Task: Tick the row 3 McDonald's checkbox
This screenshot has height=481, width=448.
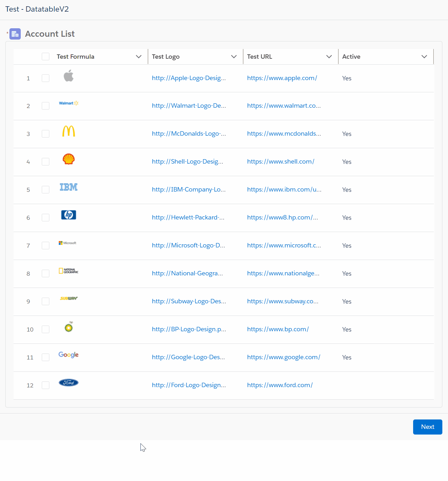Action: pos(46,134)
